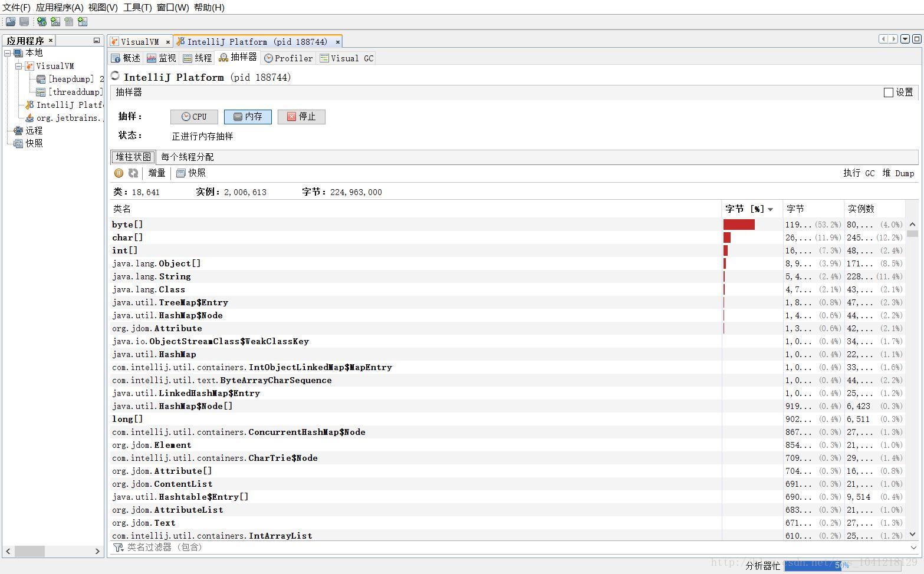Viewport: 924px width, 574px height.
Task: Click the IntelliJ Platform icon in applications tree
Action: pos(29,105)
